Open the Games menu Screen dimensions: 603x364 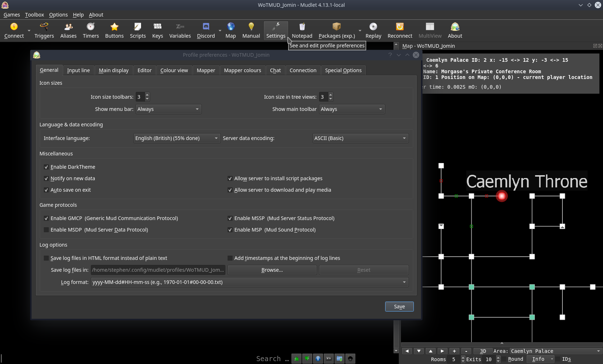[11, 15]
